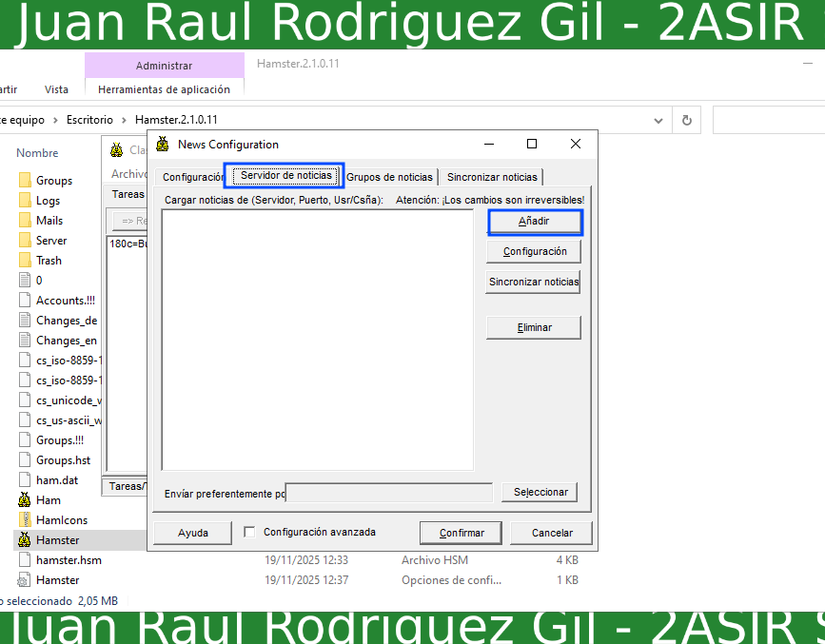This screenshot has height=644, width=825.
Task: Open server Configuración button in dialog
Action: click(x=534, y=251)
